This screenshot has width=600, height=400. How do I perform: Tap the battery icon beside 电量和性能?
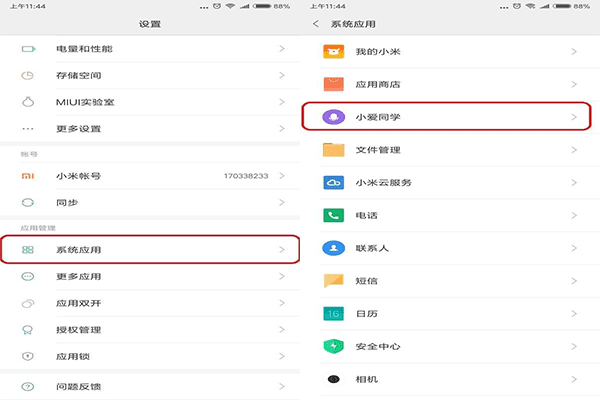(28, 49)
